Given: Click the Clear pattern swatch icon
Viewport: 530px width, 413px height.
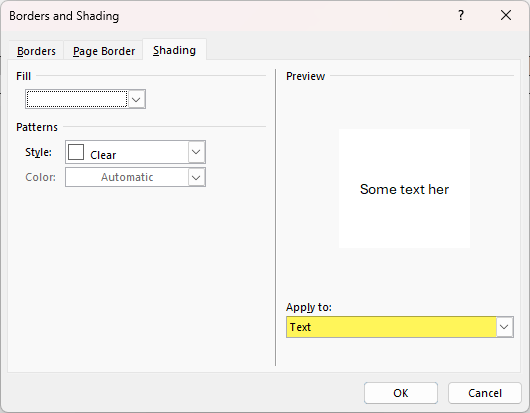Looking at the screenshot, I should (76, 152).
